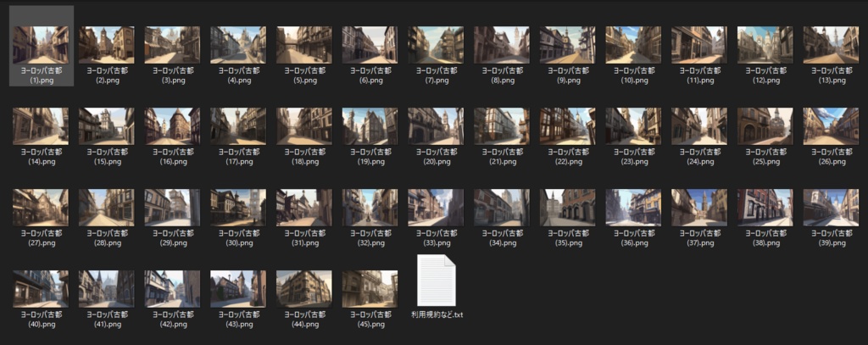Image resolution: width=868 pixels, height=345 pixels.
Task: Select thumbnail of ヨーロッパ古都 (19).png
Action: click(x=370, y=126)
